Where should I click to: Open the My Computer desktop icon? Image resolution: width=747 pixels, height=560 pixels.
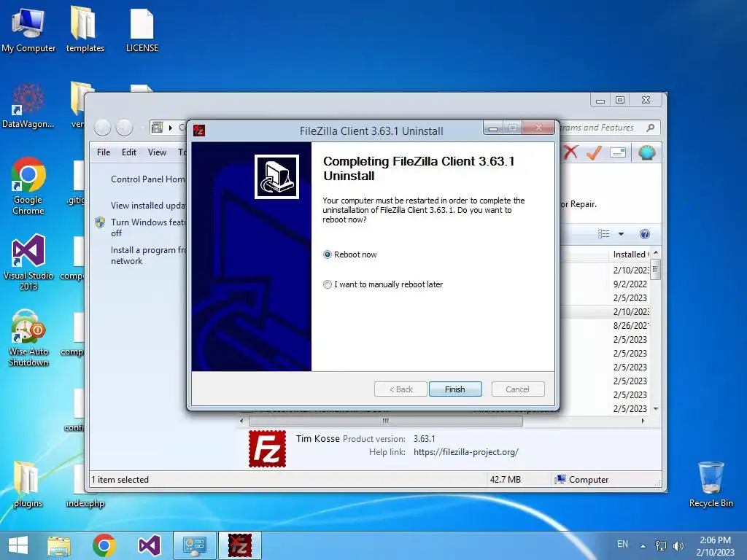pyautogui.click(x=28, y=29)
